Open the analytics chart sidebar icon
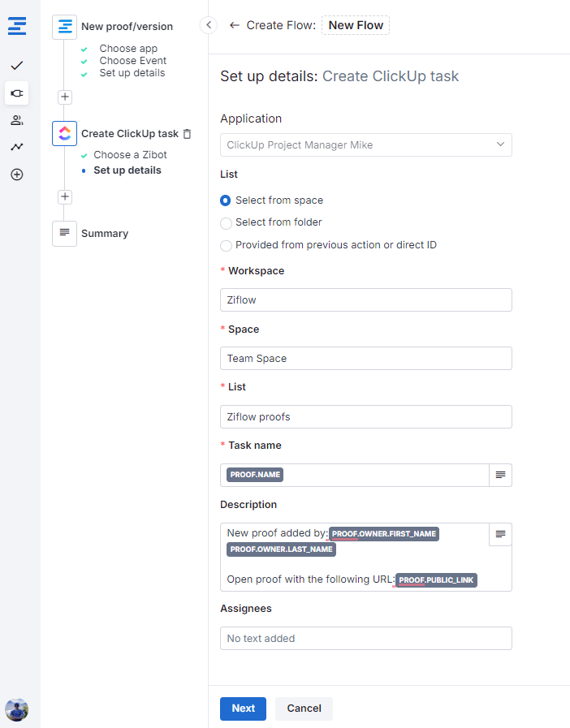 click(x=16, y=147)
